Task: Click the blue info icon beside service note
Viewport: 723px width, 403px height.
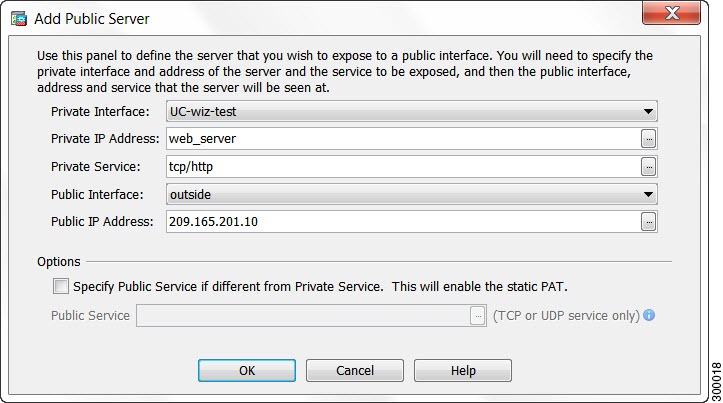Action: coord(649,315)
